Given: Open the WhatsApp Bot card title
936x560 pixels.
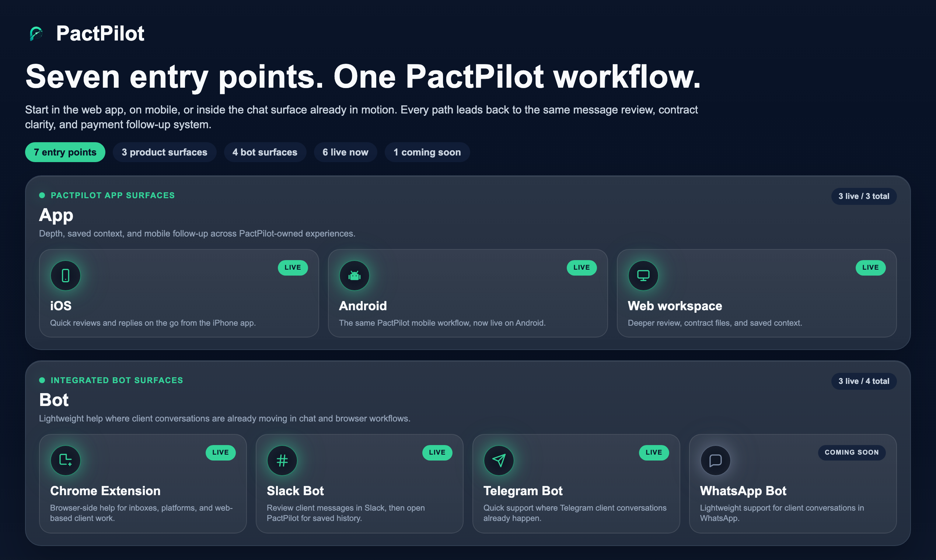Looking at the screenshot, I should (743, 491).
